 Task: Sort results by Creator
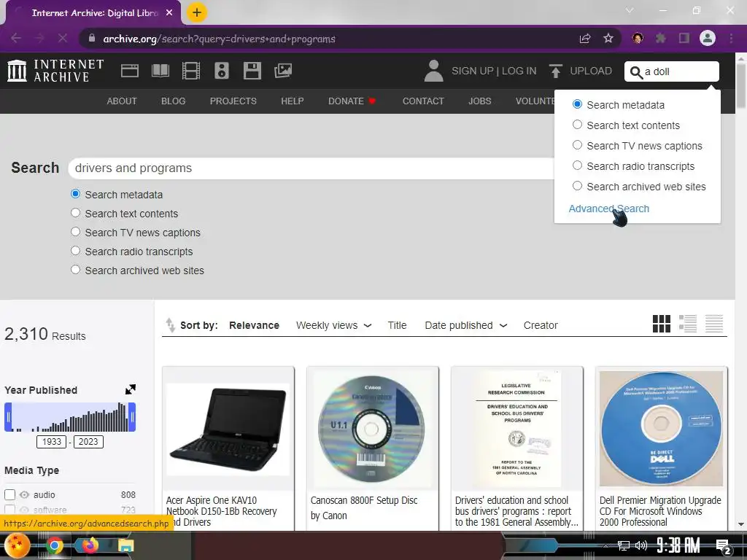click(541, 325)
